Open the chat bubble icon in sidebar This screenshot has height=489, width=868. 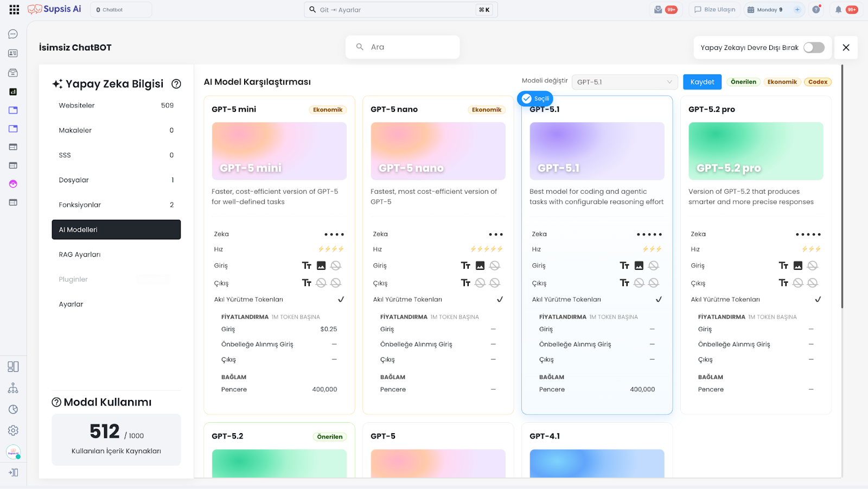point(13,34)
